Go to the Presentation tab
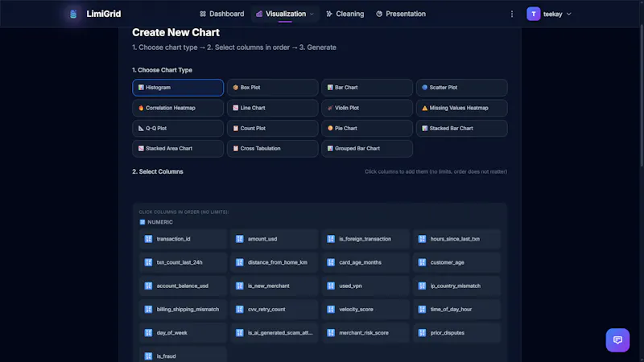The height and width of the screenshot is (362, 644). pyautogui.click(x=401, y=14)
